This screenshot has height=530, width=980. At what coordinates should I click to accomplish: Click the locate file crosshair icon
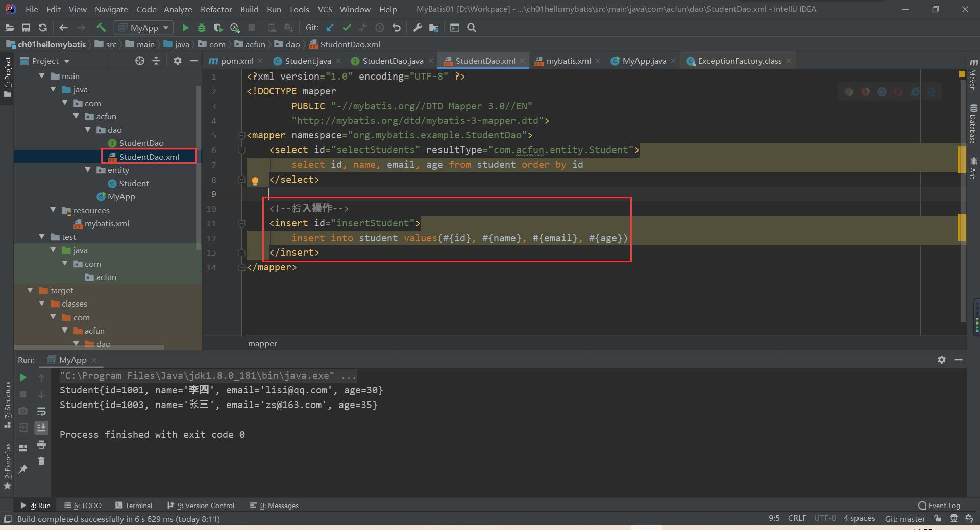(139, 61)
